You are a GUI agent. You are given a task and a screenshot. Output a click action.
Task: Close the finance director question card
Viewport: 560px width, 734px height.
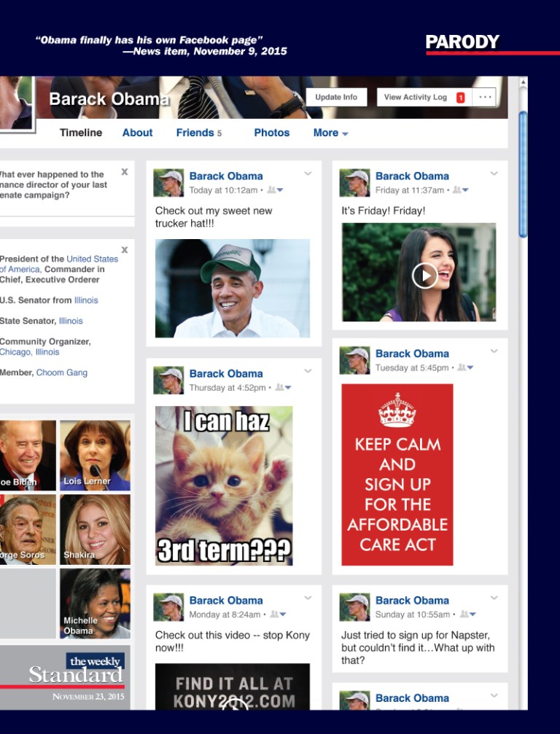click(125, 172)
